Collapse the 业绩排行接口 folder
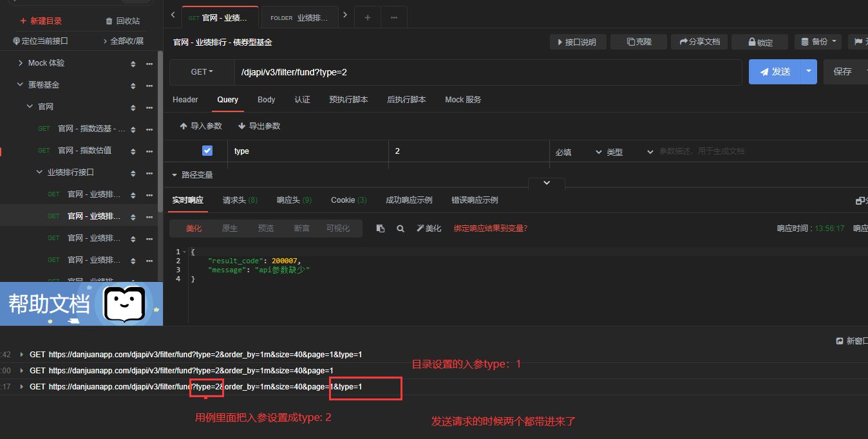This screenshot has height=439, width=868. (39, 172)
